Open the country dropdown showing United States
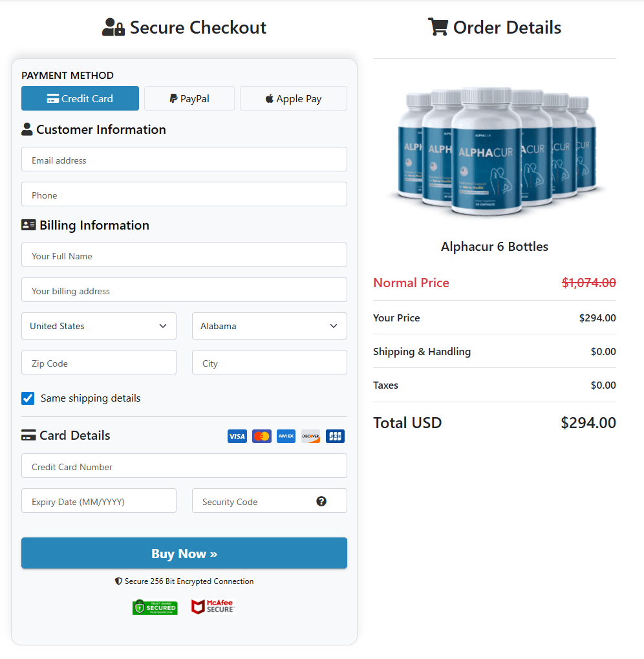The width and height of the screenshot is (644, 659). point(98,326)
